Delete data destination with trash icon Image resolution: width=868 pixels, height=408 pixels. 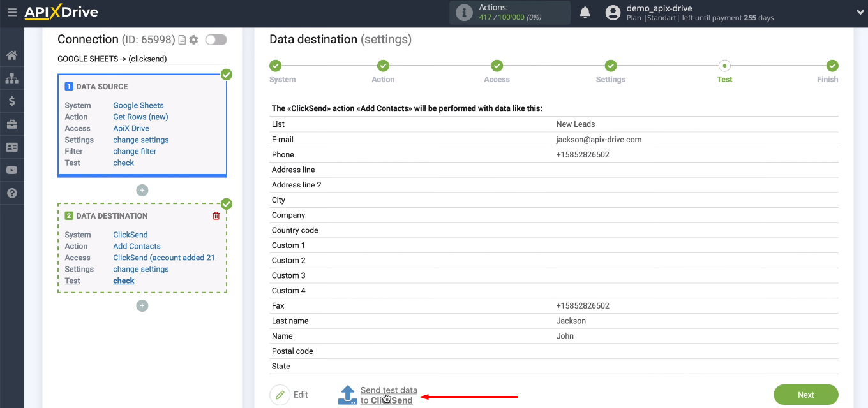[x=216, y=216]
